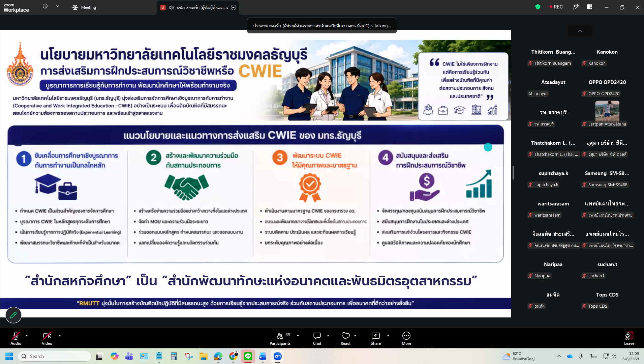644x364 pixels.
Task: Open the weather widget showing 32°C
Action: tap(518, 356)
